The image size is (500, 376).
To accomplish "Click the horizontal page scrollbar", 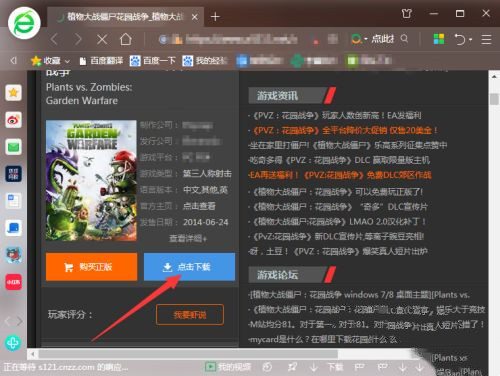I will coord(188,354).
